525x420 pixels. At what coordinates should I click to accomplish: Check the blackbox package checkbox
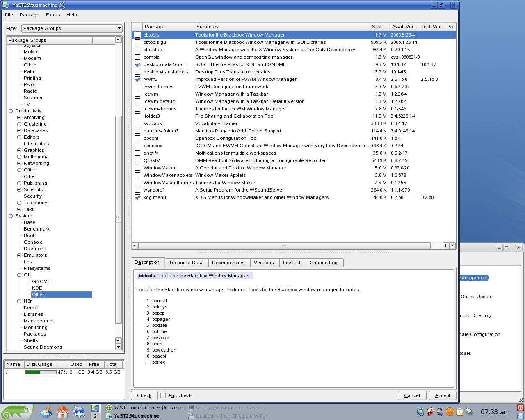tap(137, 50)
